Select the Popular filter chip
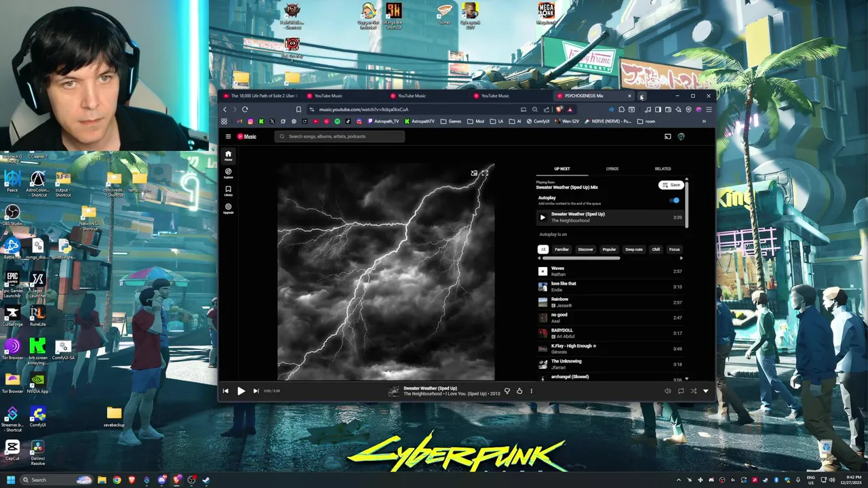Screen dimensions: 868x488 click(609, 249)
